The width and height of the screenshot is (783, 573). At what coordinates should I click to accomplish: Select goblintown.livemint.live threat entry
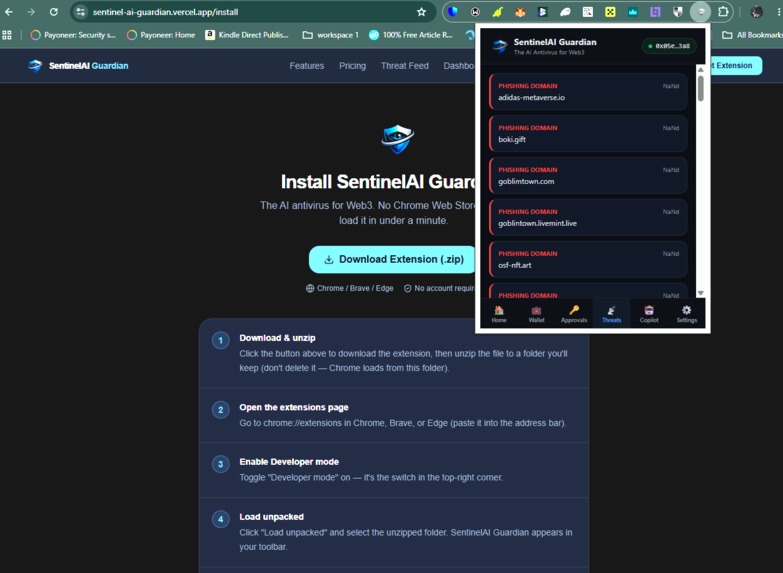point(588,217)
